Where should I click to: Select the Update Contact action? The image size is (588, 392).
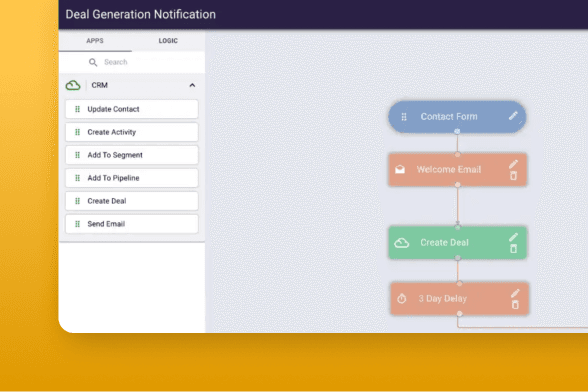(x=132, y=109)
